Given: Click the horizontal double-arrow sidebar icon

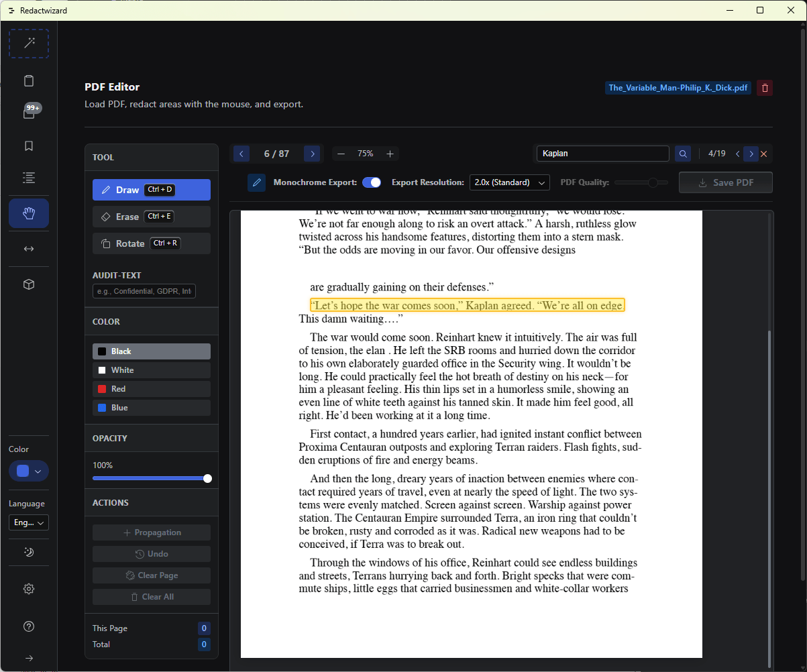Looking at the screenshot, I should point(29,249).
